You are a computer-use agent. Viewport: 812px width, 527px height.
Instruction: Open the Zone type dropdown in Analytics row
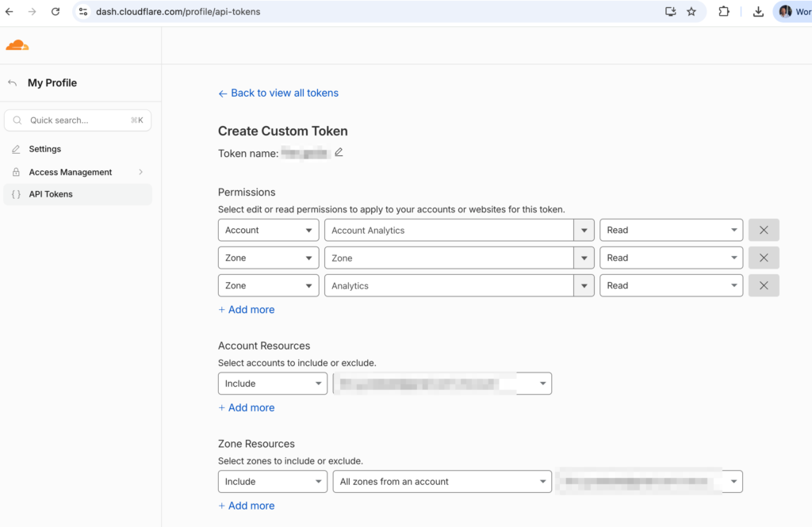click(268, 285)
